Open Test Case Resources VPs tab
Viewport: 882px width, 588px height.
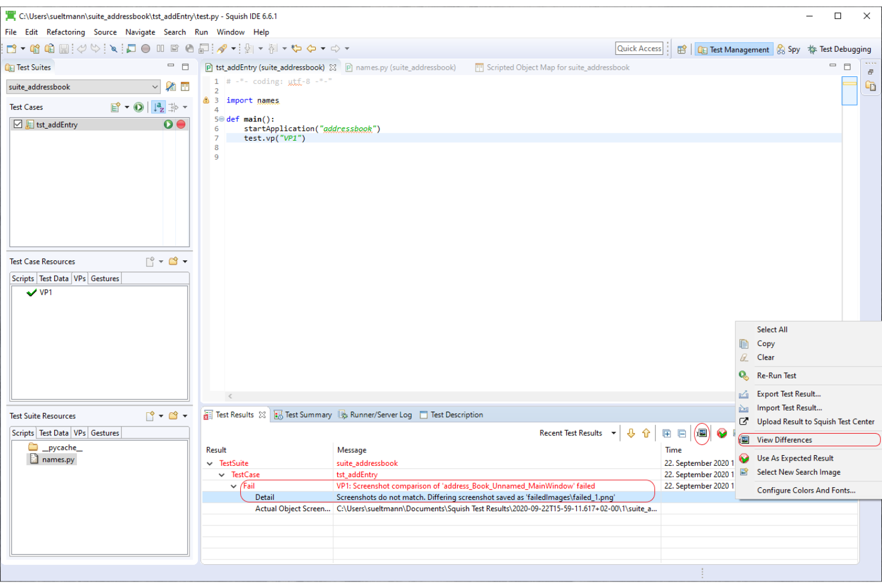click(x=80, y=279)
